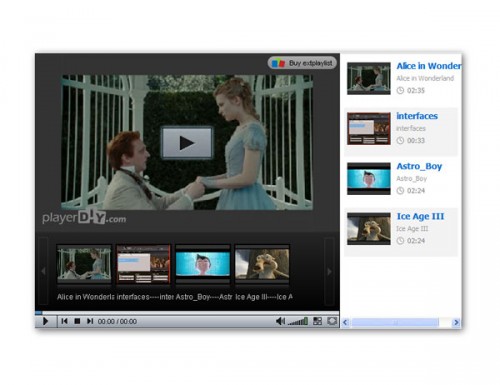
Task: Click 'Ice Age III' caption under strip
Action: click(264, 297)
